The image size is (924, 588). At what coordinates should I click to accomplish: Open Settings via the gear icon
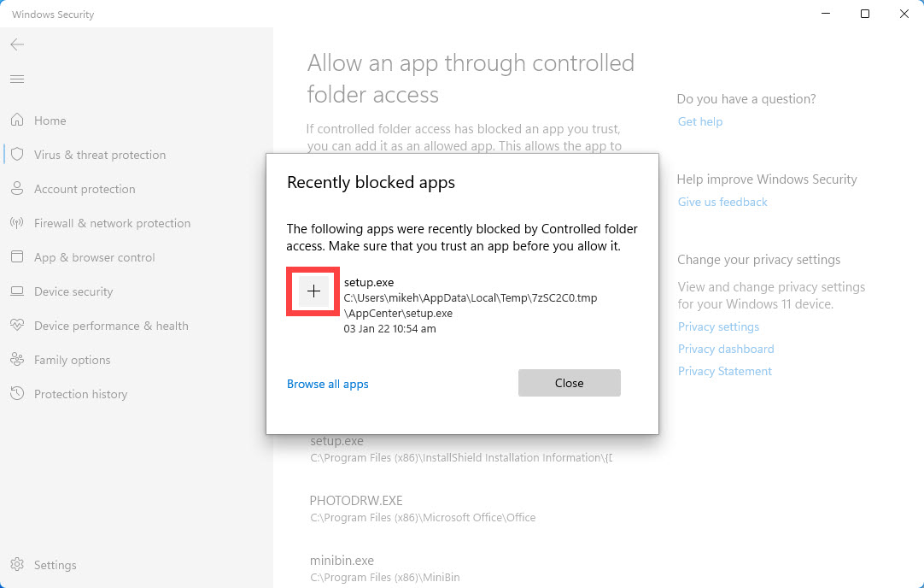(17, 565)
